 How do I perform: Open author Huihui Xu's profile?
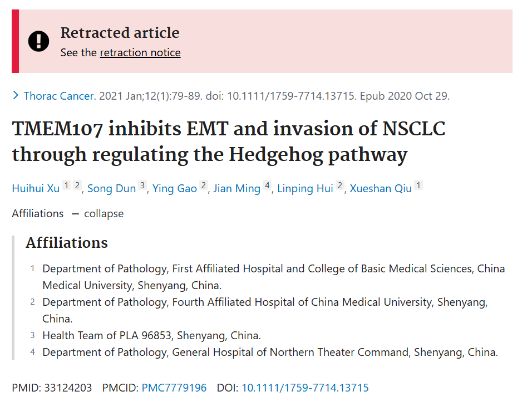(36, 188)
